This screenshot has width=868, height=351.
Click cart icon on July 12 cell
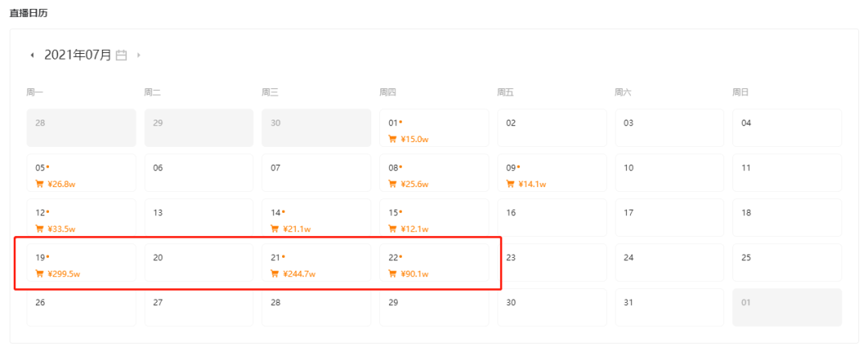(39, 229)
